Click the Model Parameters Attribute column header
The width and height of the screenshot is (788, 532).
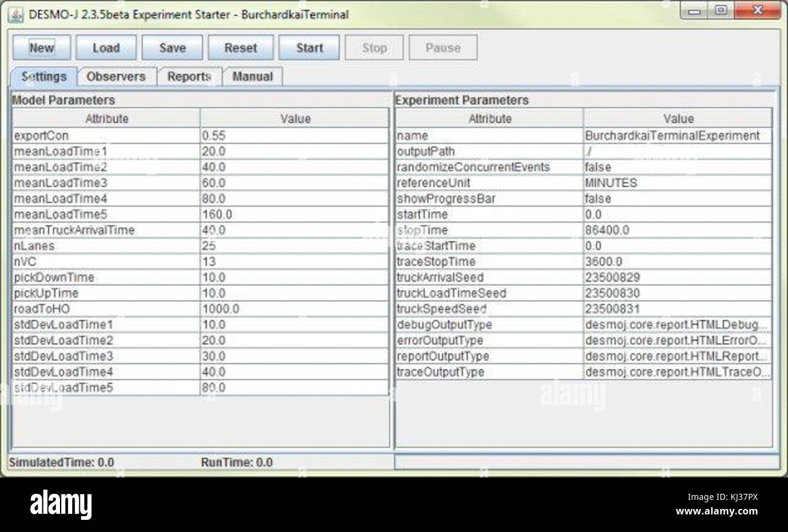106,119
